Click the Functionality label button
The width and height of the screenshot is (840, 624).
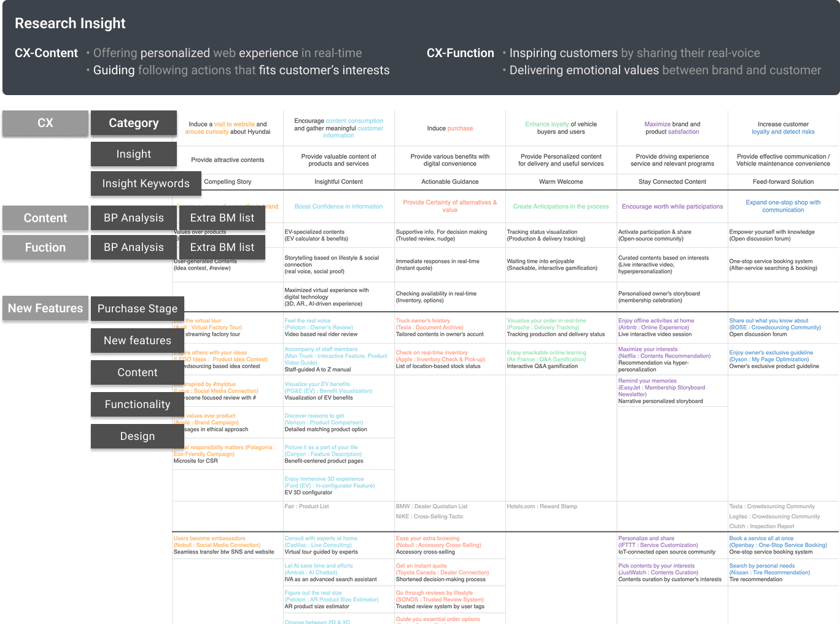point(137,404)
